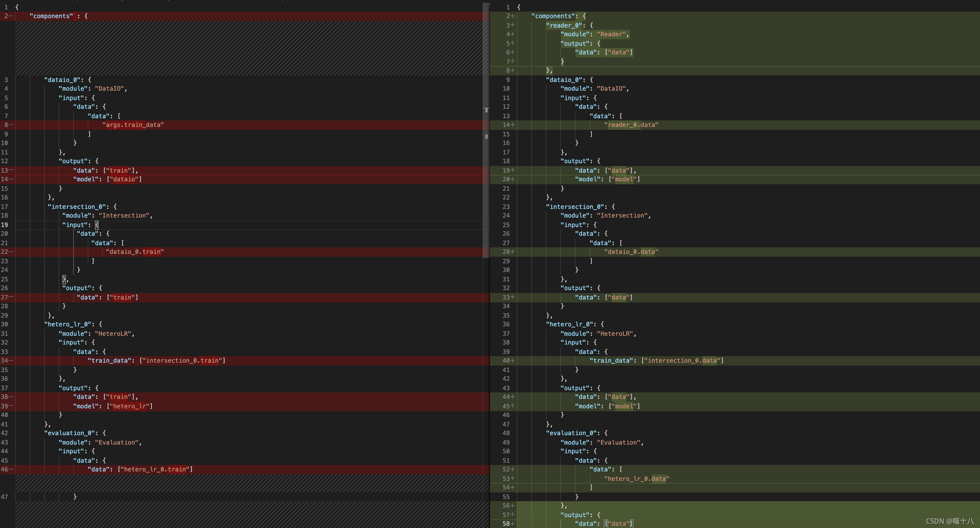Click the minus marker on left line 22

11,252
